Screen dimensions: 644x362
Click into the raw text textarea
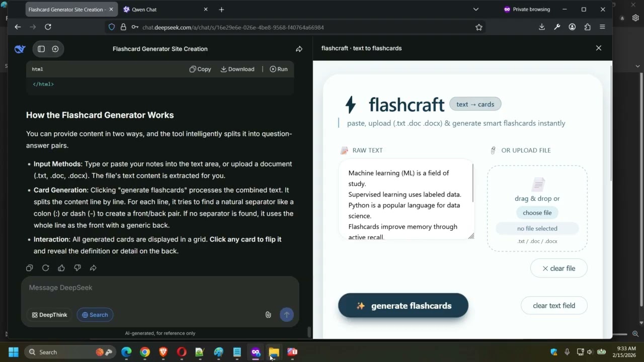(407, 200)
